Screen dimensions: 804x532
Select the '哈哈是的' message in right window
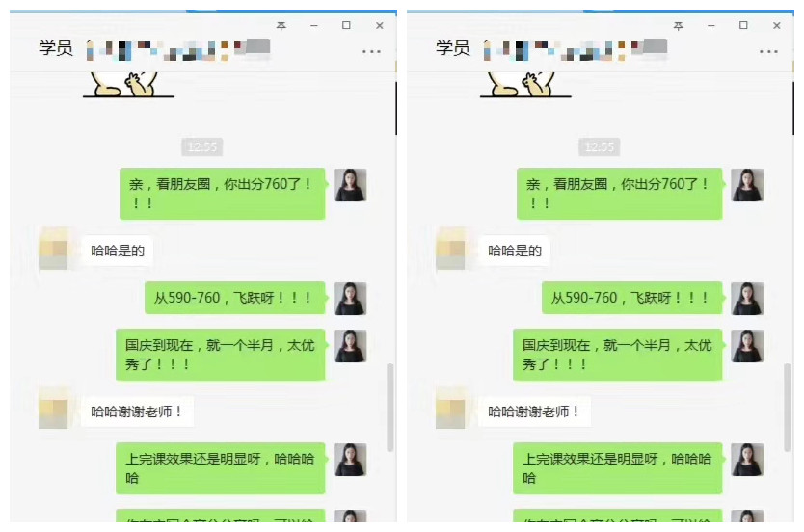tap(514, 251)
